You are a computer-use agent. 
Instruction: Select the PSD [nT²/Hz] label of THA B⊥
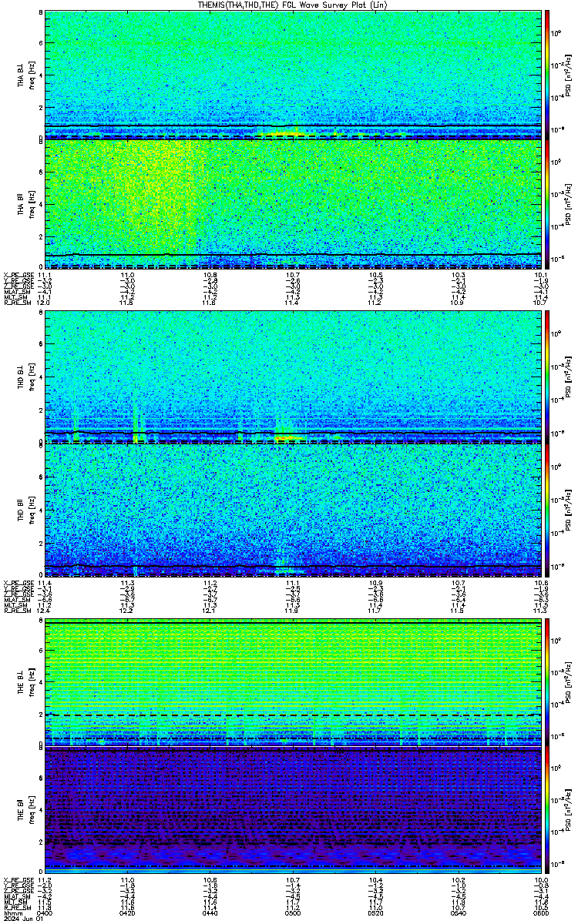pos(569,74)
